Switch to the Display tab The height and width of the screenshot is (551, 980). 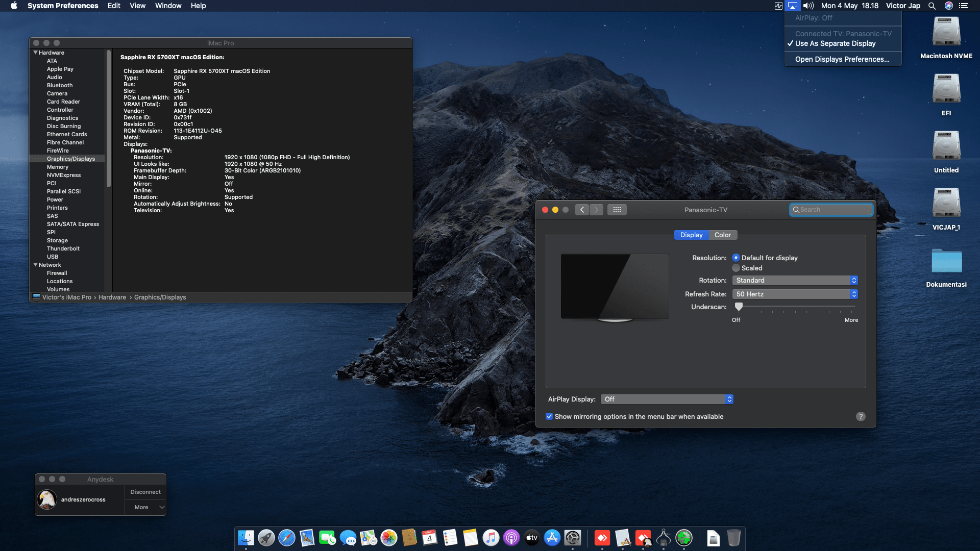pyautogui.click(x=692, y=235)
